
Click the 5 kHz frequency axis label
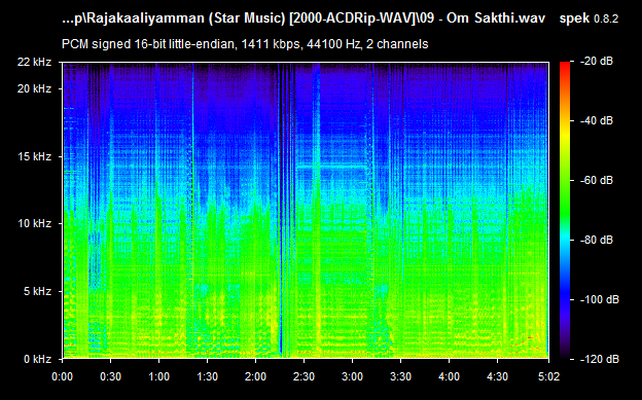click(x=37, y=292)
